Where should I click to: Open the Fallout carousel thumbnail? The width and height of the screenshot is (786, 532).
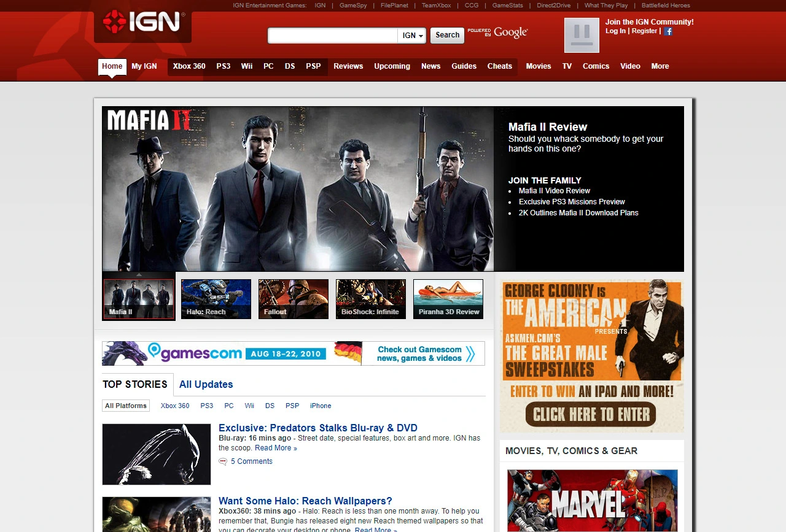294,299
